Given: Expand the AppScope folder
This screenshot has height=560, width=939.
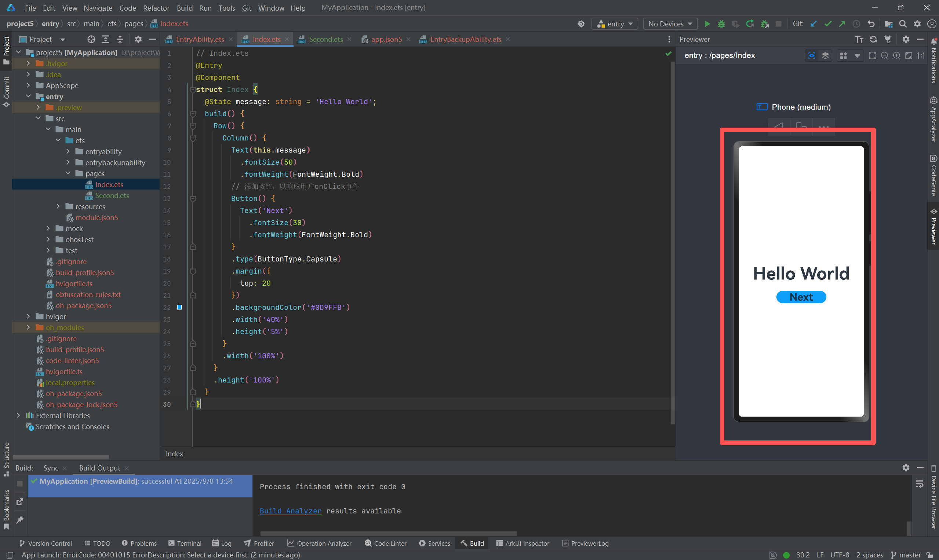Looking at the screenshot, I should pos(28,85).
